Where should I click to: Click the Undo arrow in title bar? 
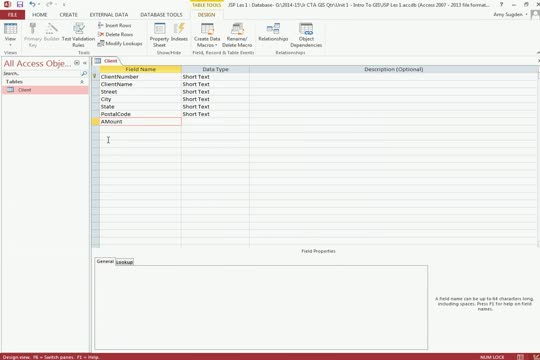click(x=32, y=4)
